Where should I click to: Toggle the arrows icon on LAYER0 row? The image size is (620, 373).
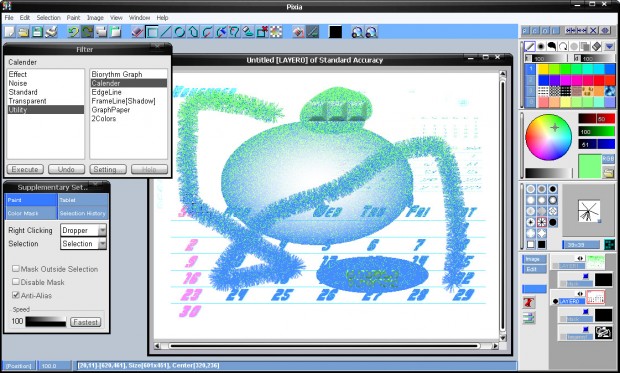[x=580, y=294]
